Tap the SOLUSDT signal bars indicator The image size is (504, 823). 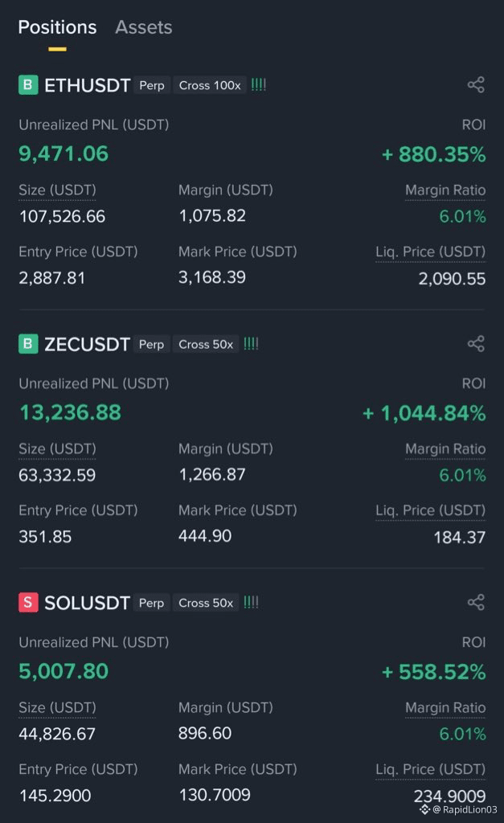coord(251,603)
